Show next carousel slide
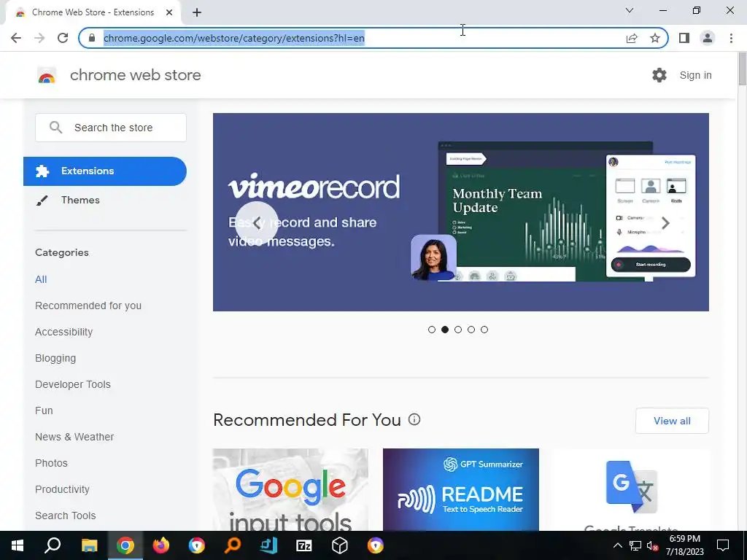The width and height of the screenshot is (747, 560). click(665, 223)
